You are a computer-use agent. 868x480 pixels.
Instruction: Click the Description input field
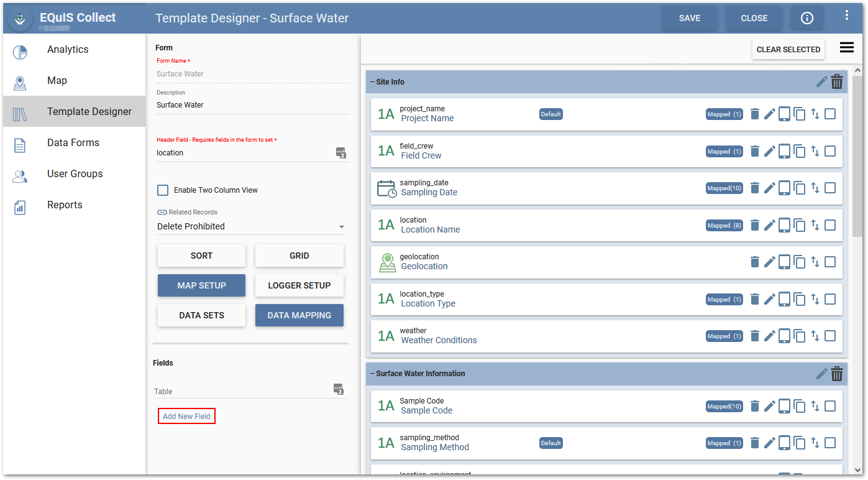click(x=252, y=105)
